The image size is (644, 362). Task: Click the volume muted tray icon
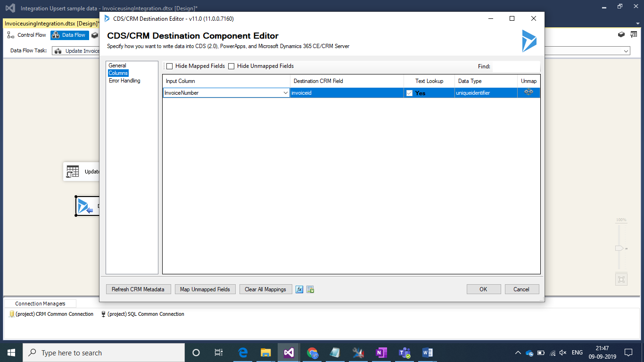pyautogui.click(x=563, y=353)
